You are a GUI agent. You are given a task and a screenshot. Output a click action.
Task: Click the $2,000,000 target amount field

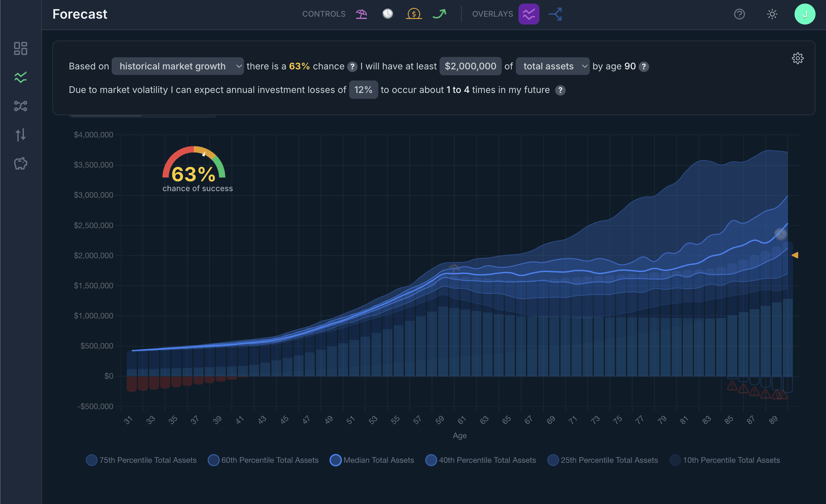point(470,66)
